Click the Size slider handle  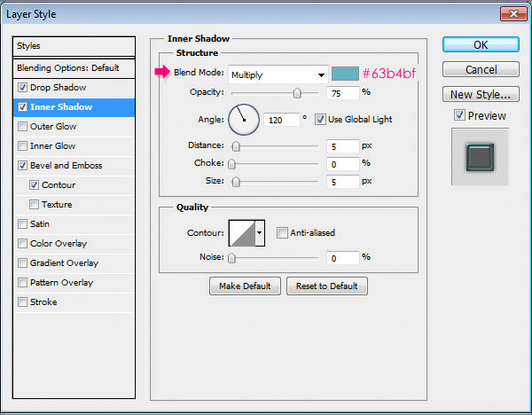pyautogui.click(x=236, y=182)
